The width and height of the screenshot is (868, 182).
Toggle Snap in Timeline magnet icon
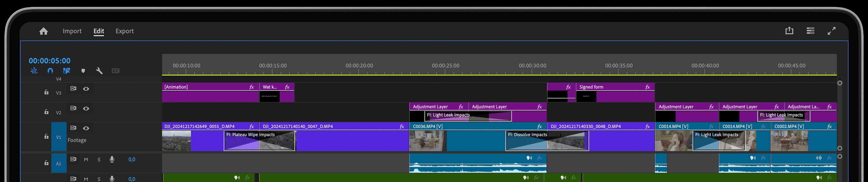(50, 71)
